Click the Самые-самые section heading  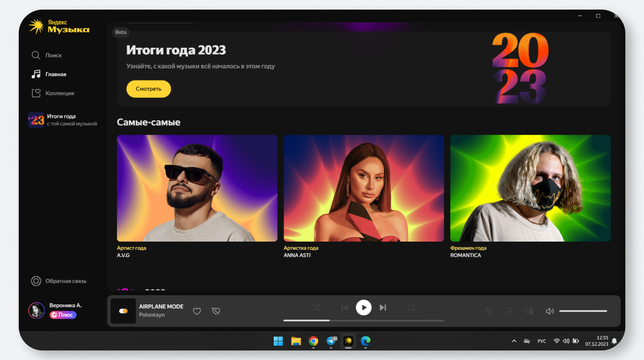pyautogui.click(x=149, y=122)
